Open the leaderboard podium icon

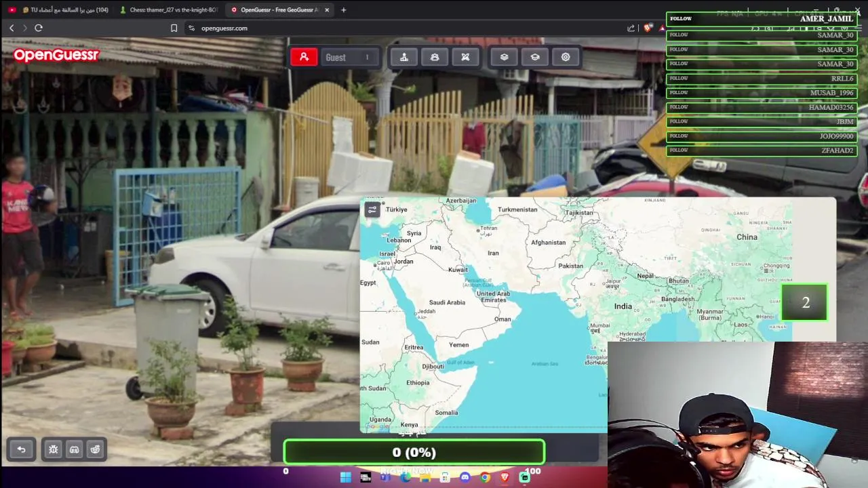click(404, 57)
